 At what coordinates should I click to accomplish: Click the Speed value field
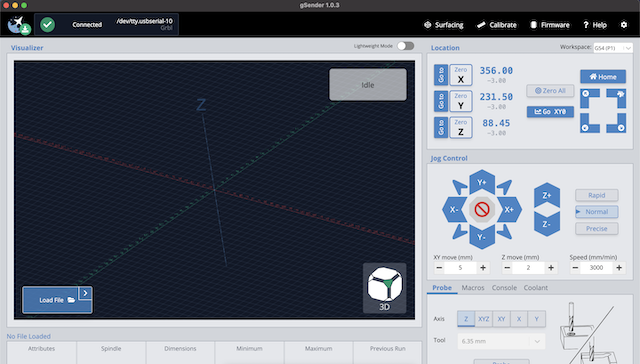[597, 268]
